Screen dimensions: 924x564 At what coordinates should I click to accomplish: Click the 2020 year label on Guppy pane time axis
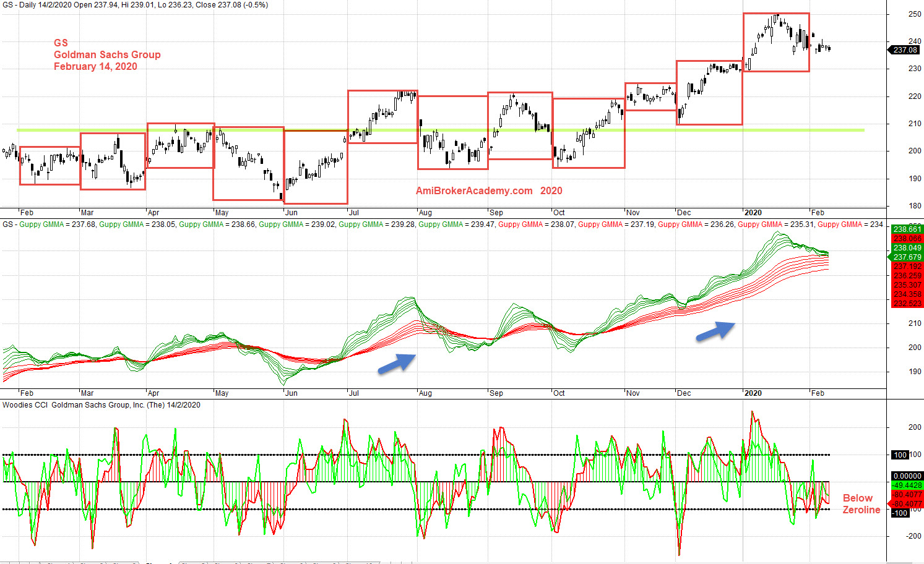tap(753, 393)
